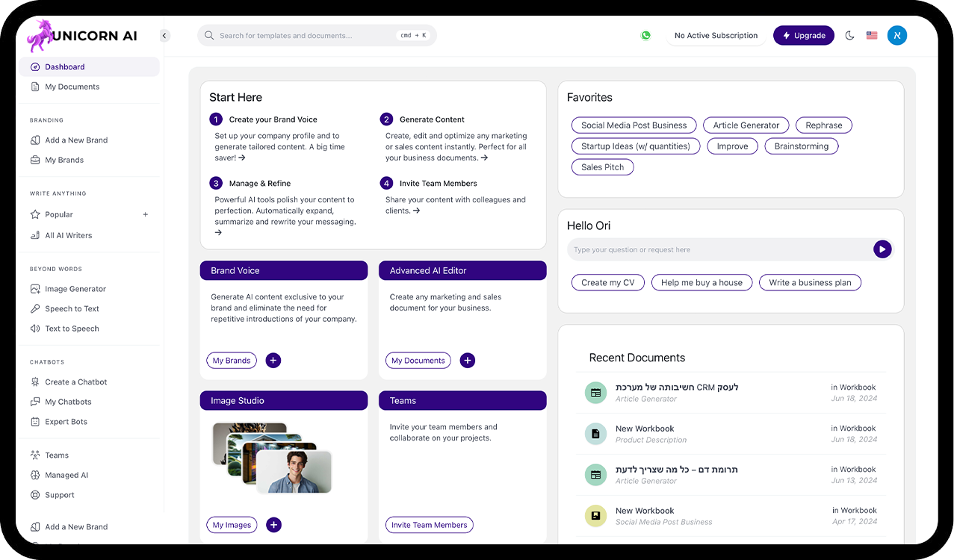The image size is (954, 560).
Task: Choose the Write a business plan suggestion
Action: click(810, 283)
